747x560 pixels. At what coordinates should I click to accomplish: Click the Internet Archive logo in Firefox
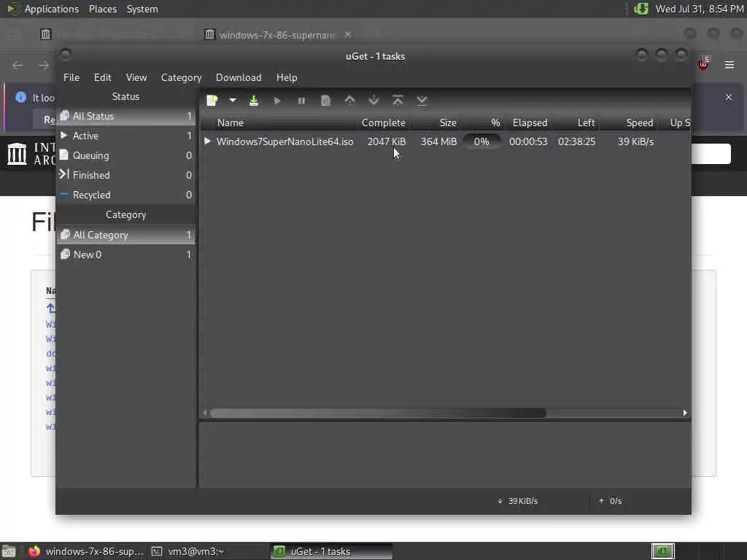31,155
